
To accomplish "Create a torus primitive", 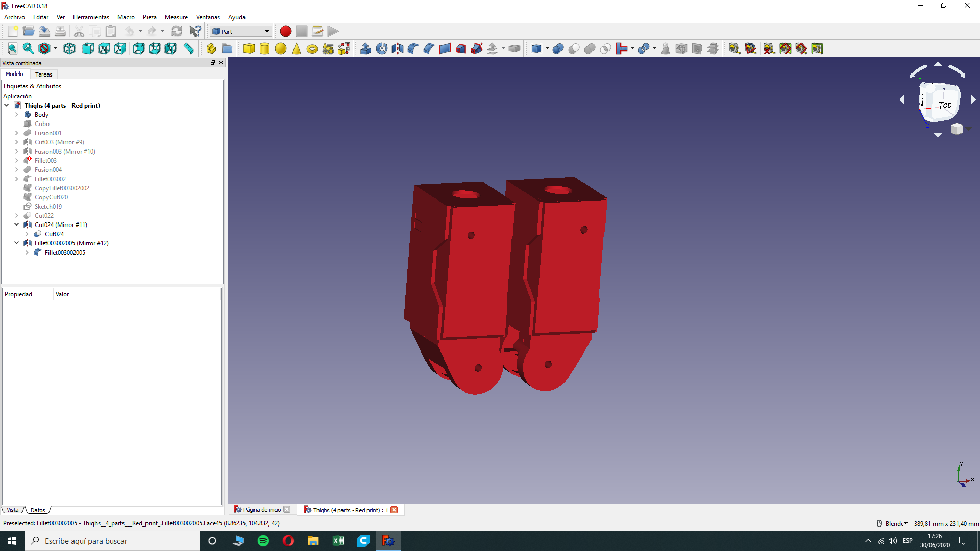I will point(312,49).
